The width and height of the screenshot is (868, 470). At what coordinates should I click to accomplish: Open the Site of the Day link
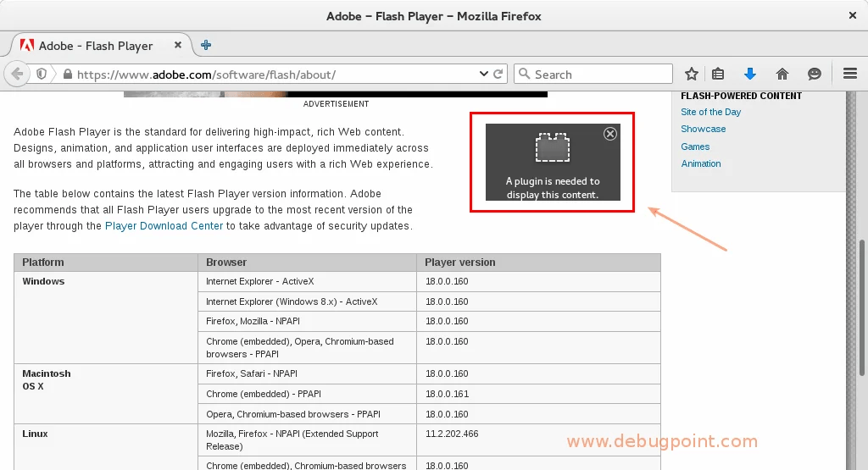click(x=711, y=112)
